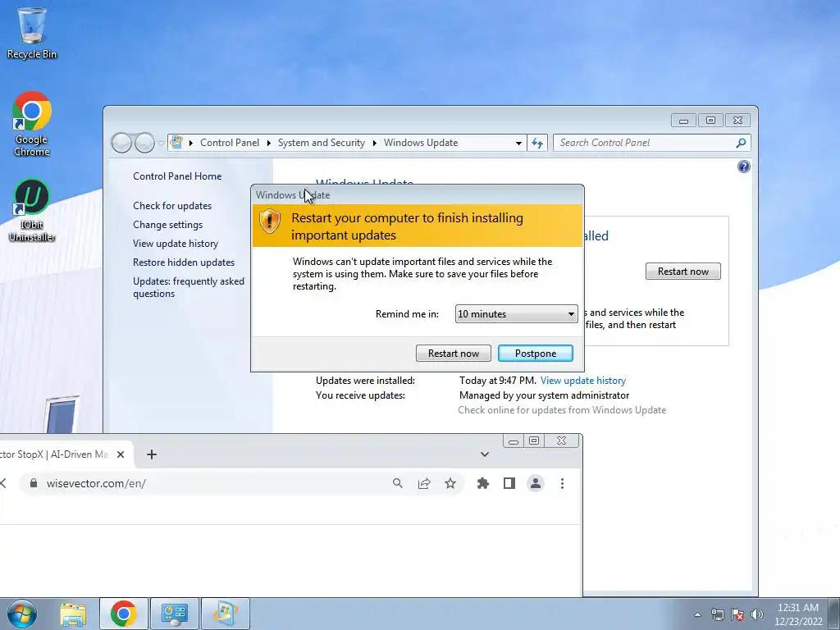Image resolution: width=840 pixels, height=630 pixels.
Task: Close the WiseVector StopX tab
Action: tap(121, 454)
